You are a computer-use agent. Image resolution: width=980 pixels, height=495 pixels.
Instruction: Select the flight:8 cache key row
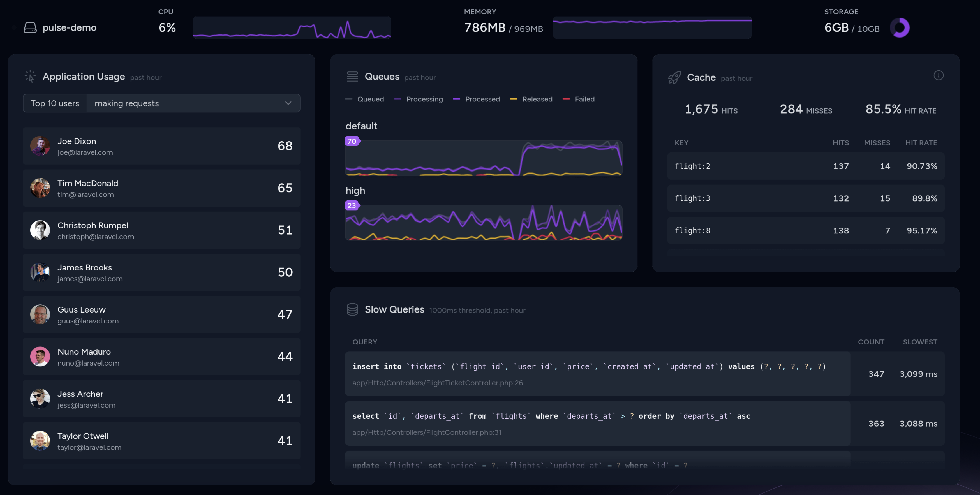click(806, 231)
